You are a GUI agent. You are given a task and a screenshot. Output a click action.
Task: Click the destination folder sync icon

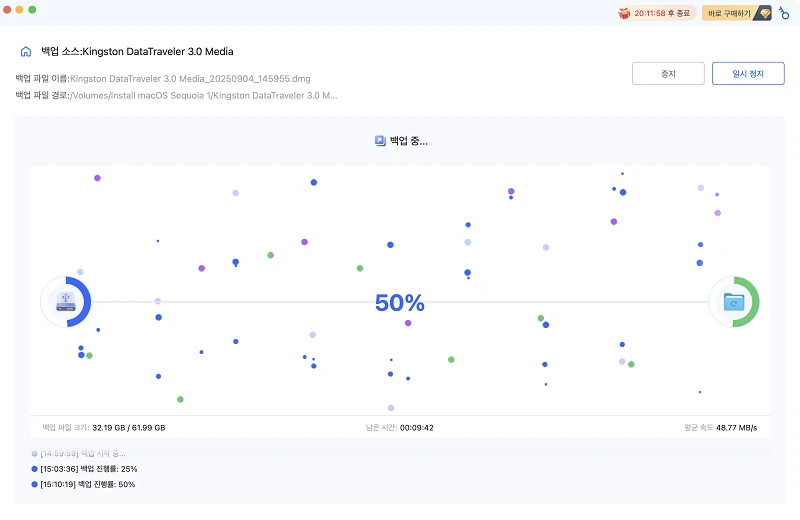pyautogui.click(x=734, y=301)
